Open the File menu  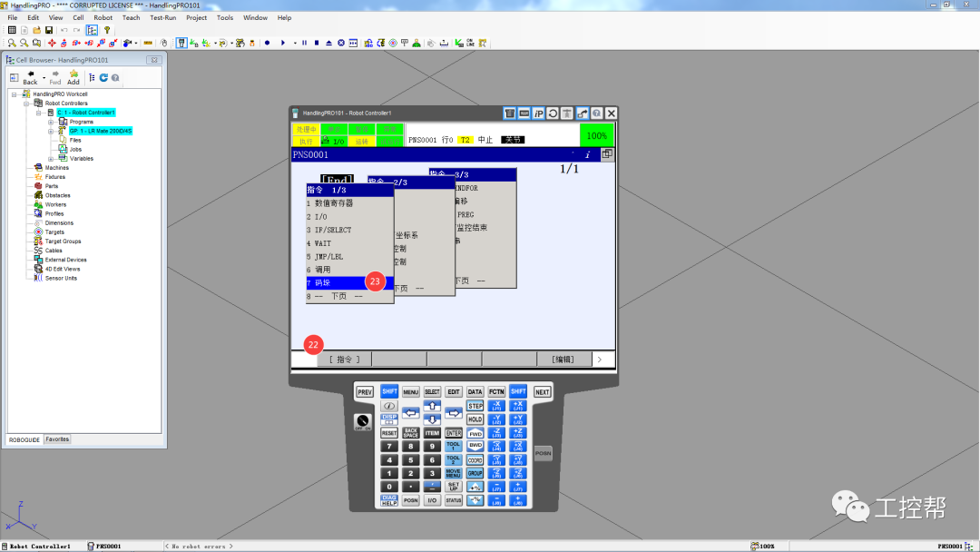click(x=13, y=17)
